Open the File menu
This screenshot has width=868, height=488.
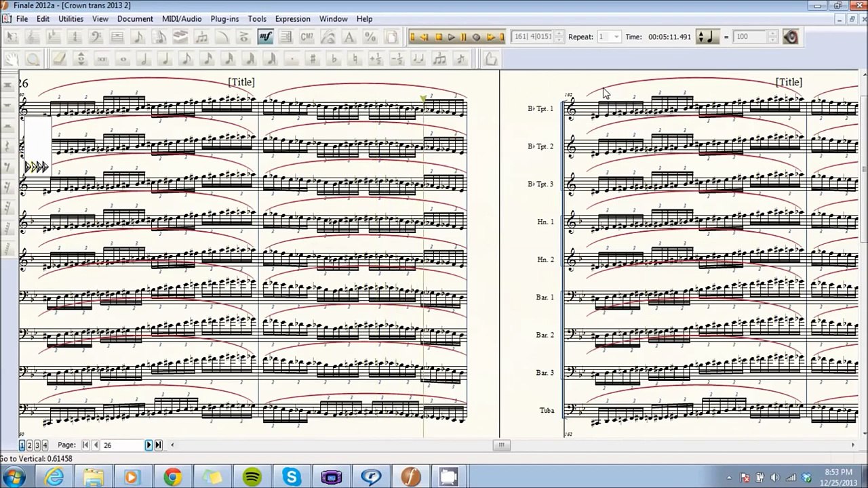pos(22,19)
